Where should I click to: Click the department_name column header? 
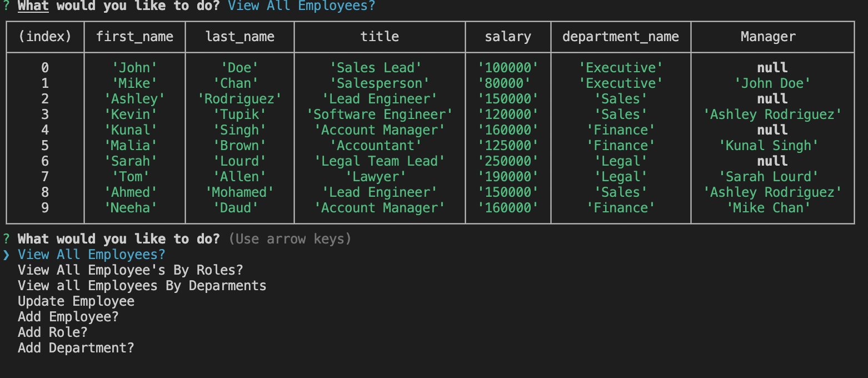click(621, 37)
